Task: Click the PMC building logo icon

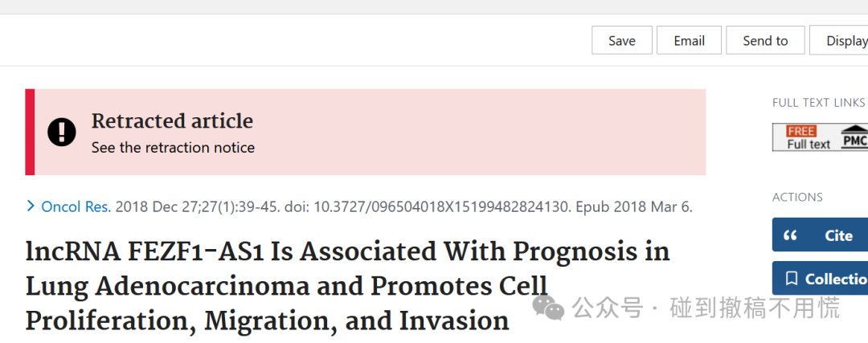Action: pyautogui.click(x=854, y=137)
